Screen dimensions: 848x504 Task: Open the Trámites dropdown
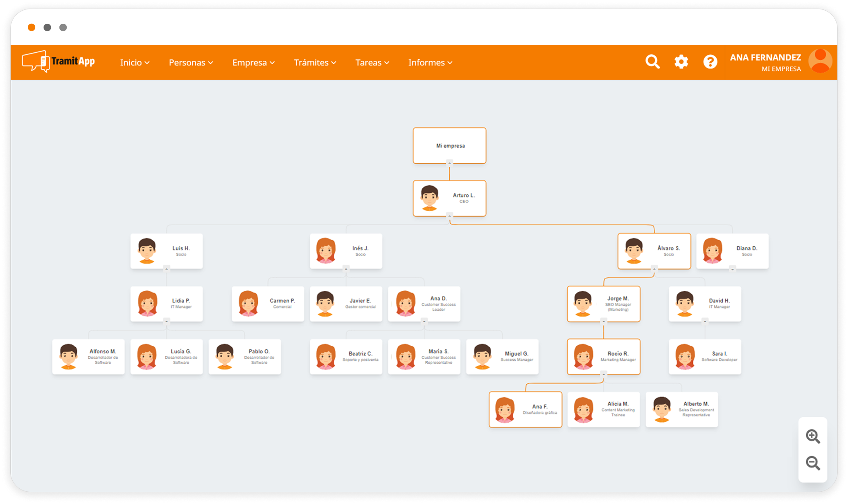(x=315, y=63)
